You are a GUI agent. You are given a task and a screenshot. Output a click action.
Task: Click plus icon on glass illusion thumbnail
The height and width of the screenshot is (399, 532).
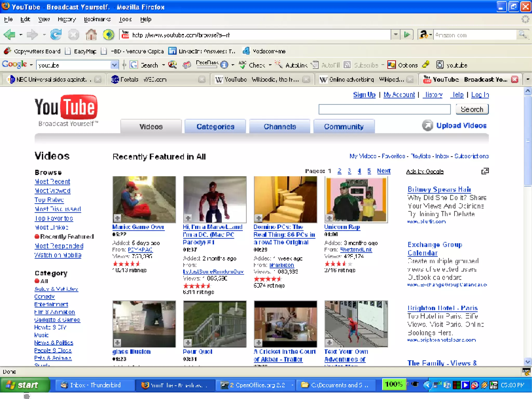117,343
